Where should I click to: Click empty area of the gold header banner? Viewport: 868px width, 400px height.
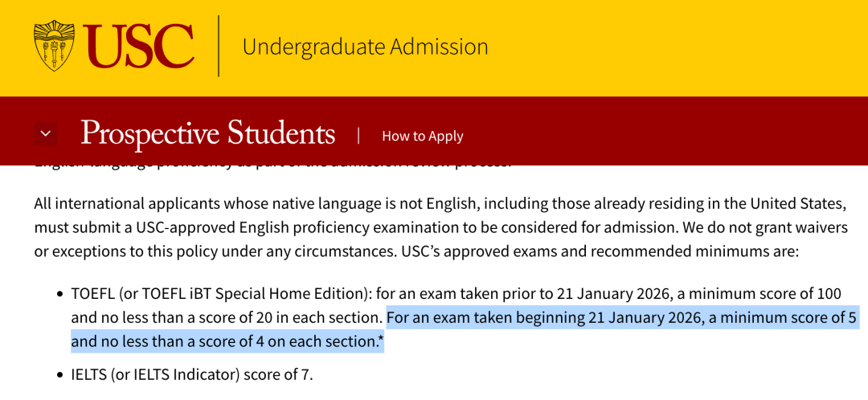pos(683,48)
